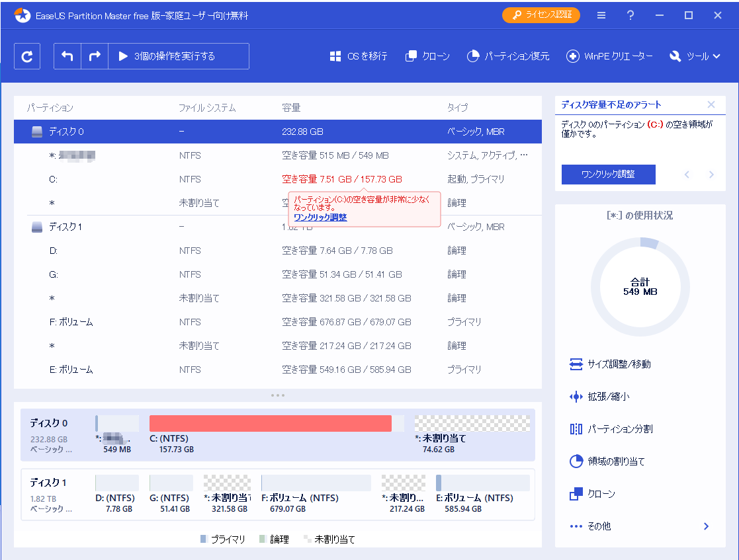Click the 合計 549 MB usage donut chart
739x560 pixels.
pyautogui.click(x=640, y=287)
